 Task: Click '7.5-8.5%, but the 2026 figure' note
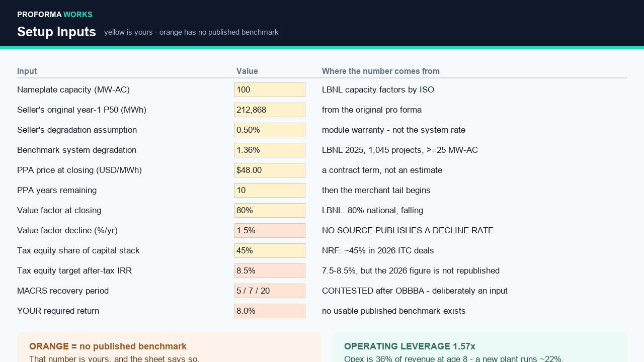411,270
